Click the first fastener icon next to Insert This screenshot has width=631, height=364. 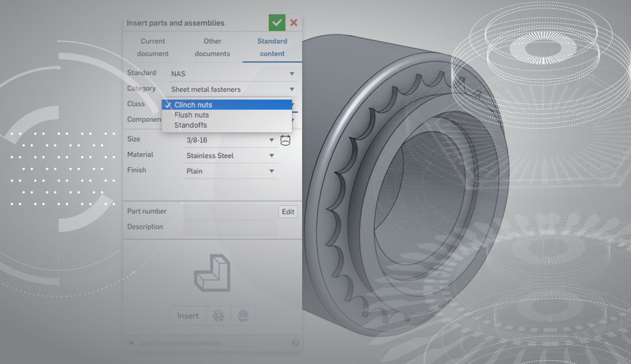tap(218, 316)
